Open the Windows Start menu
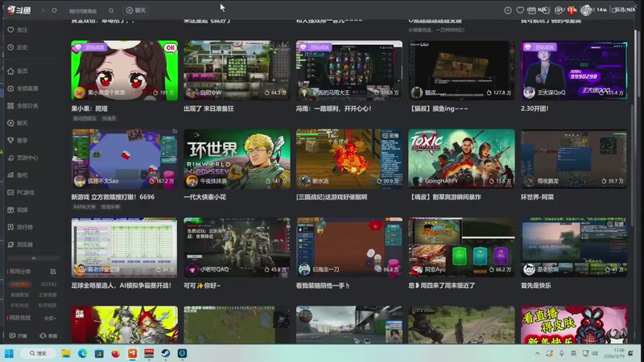644x362 pixels. [9, 353]
